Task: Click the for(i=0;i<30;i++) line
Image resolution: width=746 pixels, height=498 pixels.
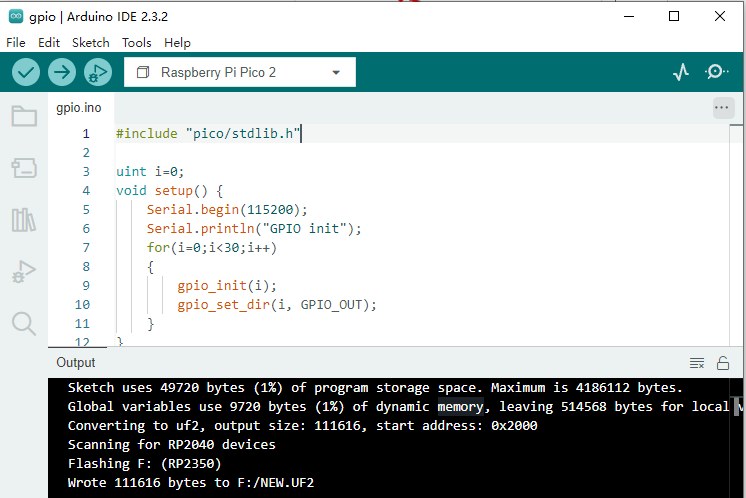Action: (x=212, y=248)
